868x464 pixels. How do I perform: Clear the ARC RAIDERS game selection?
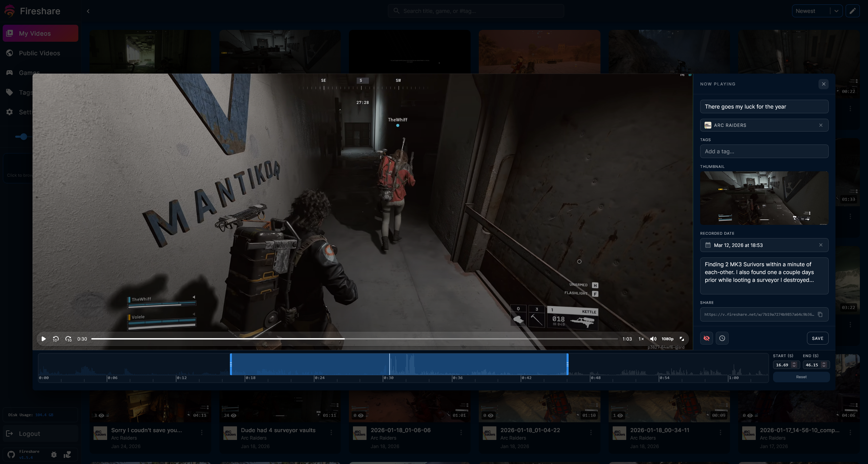coord(821,125)
